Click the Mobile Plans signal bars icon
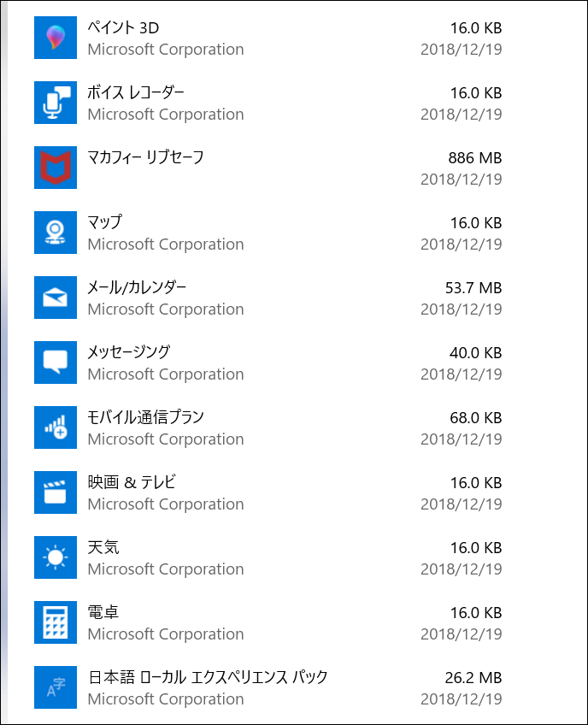The height and width of the screenshot is (725, 588). pos(56,427)
